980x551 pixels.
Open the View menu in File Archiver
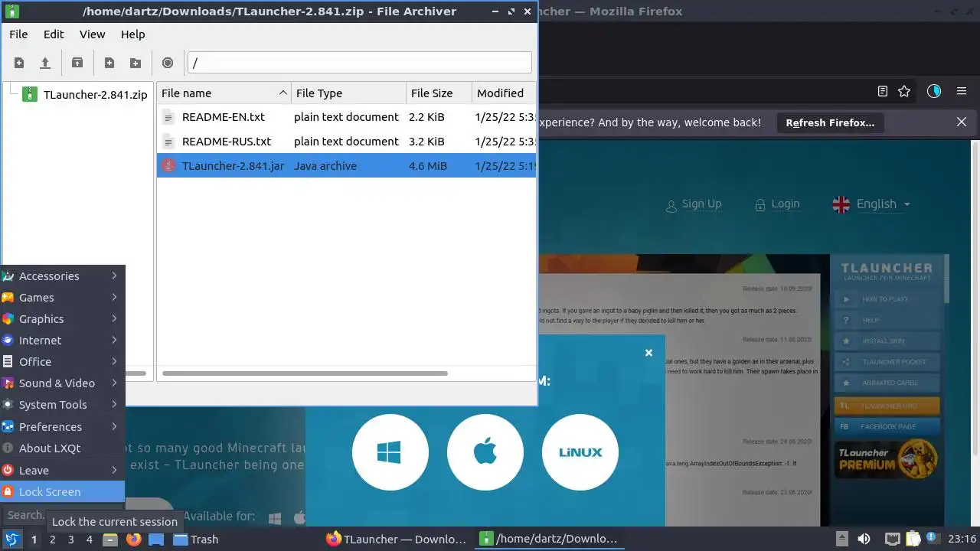(x=93, y=34)
